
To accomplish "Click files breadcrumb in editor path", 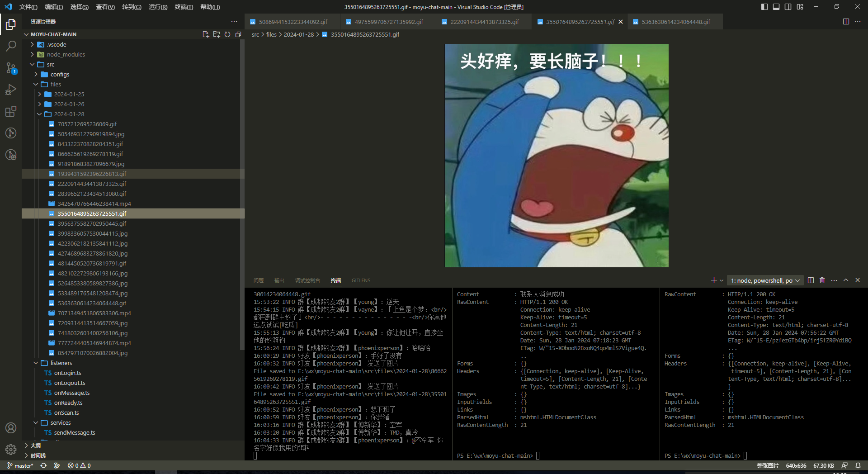I will click(x=271, y=34).
